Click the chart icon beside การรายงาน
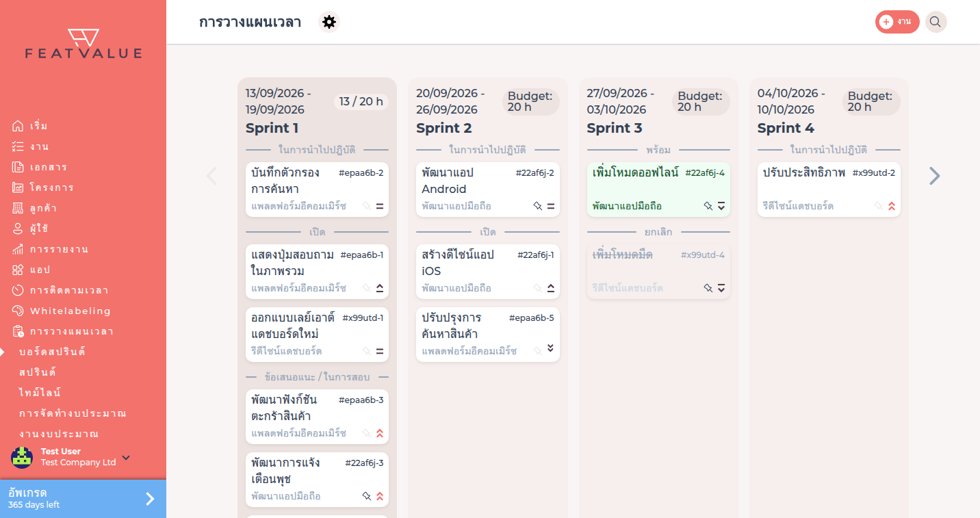The width and height of the screenshot is (980, 518). pos(18,249)
